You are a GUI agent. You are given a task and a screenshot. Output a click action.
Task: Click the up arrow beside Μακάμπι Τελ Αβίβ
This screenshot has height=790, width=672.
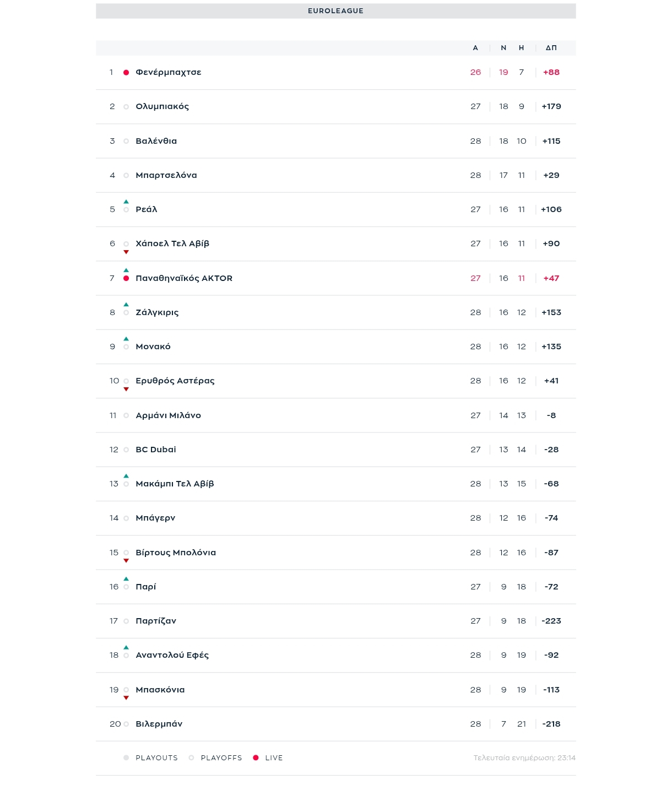[126, 476]
